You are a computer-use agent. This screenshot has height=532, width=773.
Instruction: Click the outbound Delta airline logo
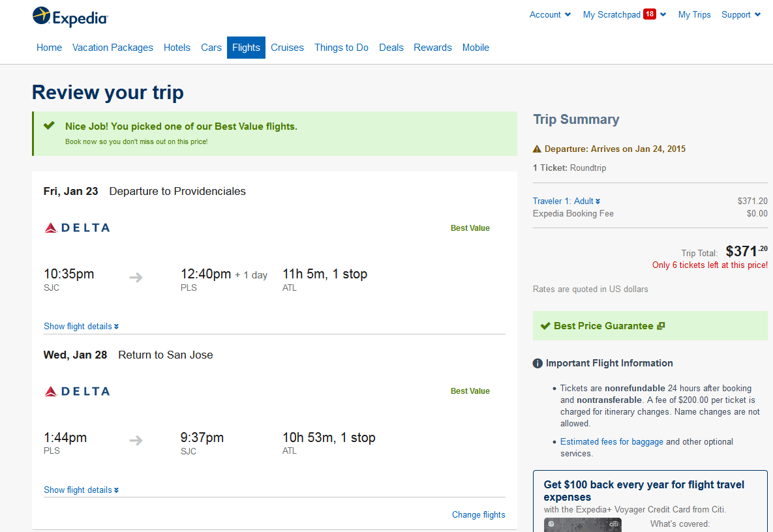tap(77, 228)
